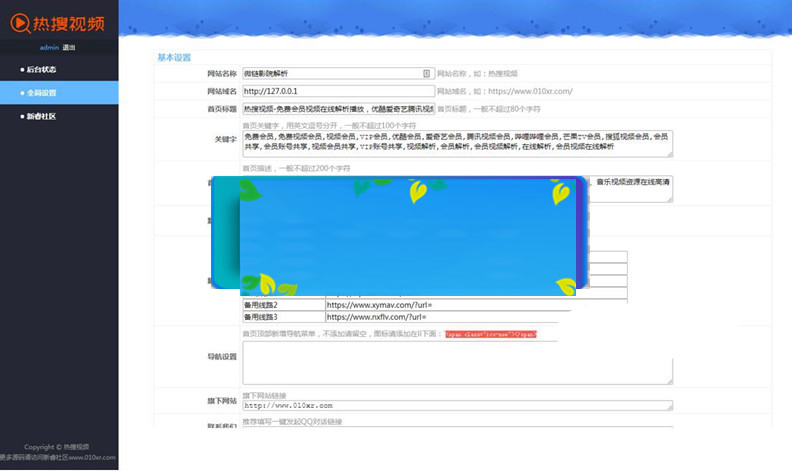Viewport: 792px width, 471px height.
Task: Click the 首页标题 text field
Action: pos(337,108)
